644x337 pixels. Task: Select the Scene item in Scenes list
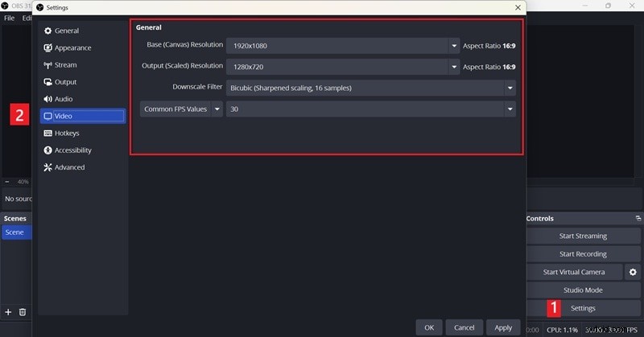coord(15,232)
